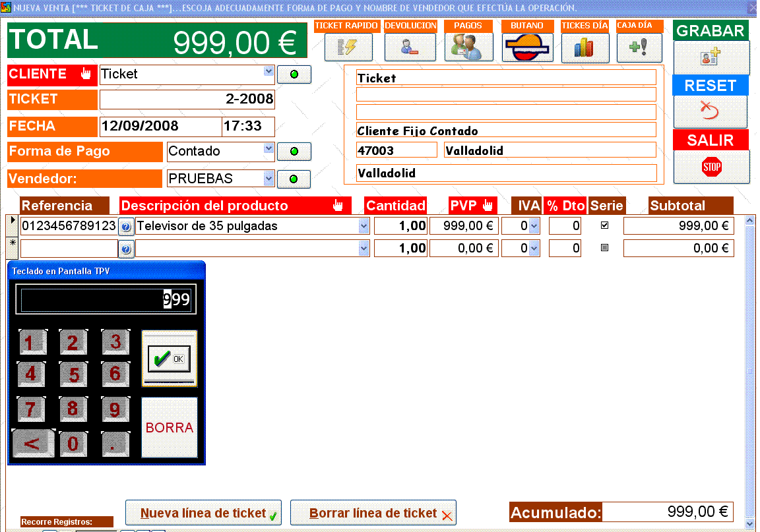Screen dimensions: 760x532
Task: Click the Salir stop sign icon
Action: click(x=711, y=167)
